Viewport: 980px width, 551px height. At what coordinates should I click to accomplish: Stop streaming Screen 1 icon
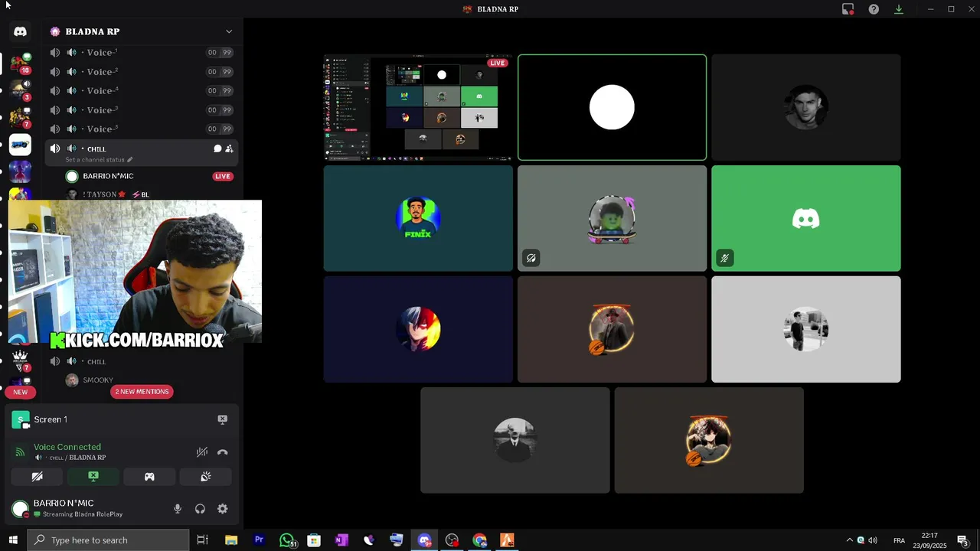[222, 419]
